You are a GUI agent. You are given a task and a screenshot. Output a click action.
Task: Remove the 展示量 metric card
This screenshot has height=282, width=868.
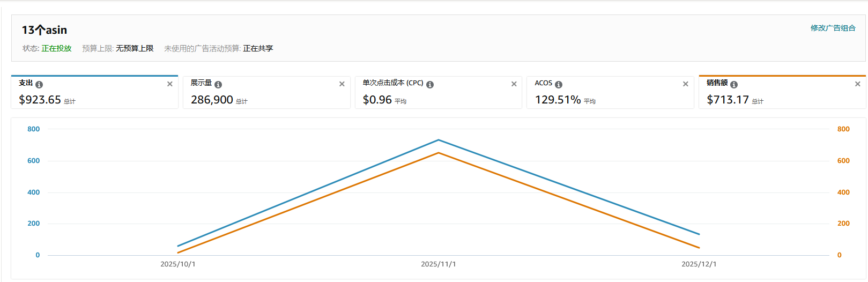coord(342,84)
